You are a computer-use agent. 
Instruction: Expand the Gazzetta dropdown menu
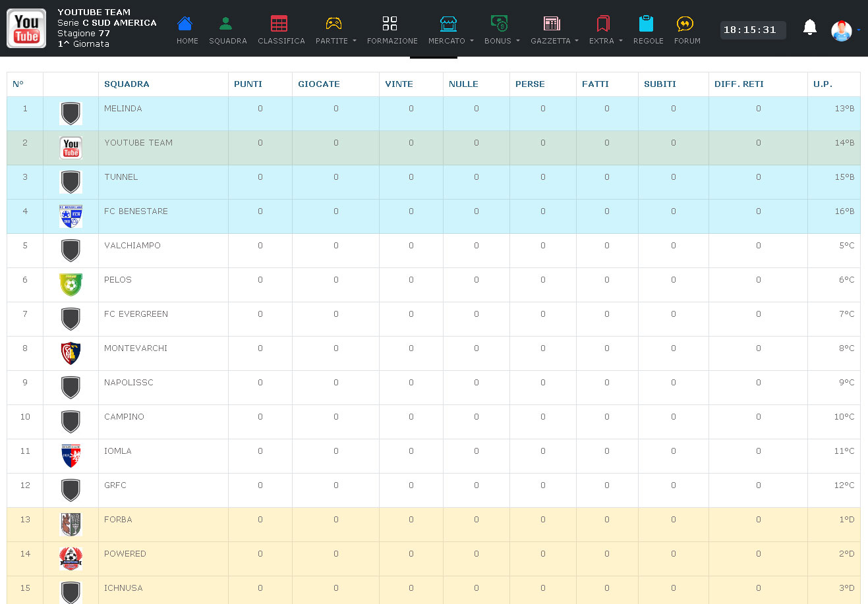coord(577,41)
